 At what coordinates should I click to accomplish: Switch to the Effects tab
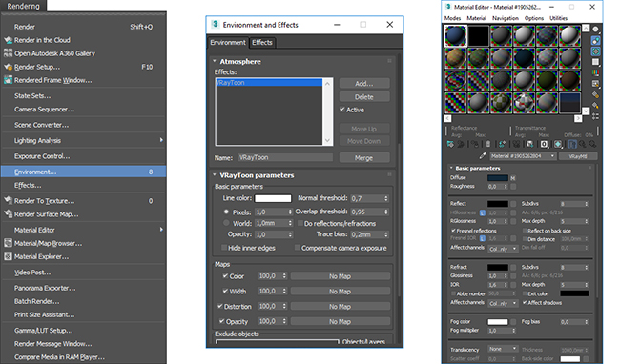click(x=262, y=42)
